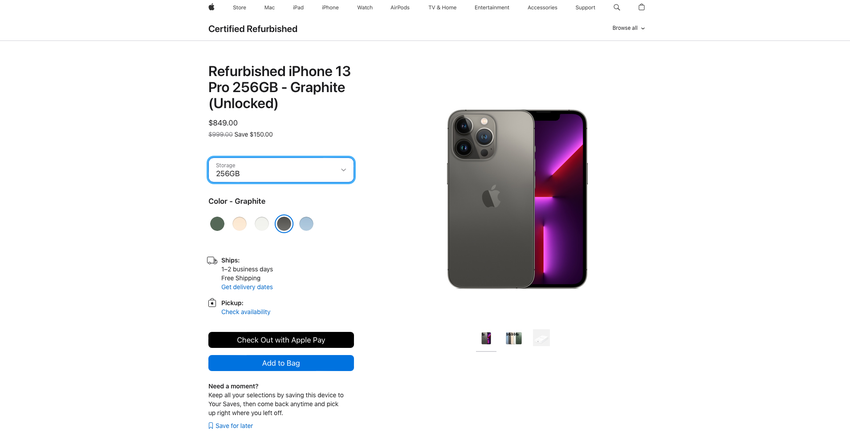Open the shopping bag icon
The height and width of the screenshot is (432, 850).
(642, 7)
